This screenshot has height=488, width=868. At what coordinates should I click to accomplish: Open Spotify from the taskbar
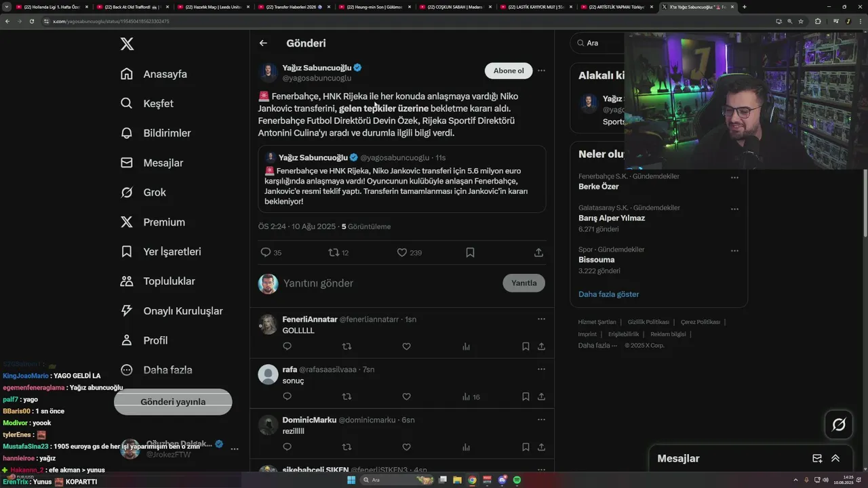point(517,480)
